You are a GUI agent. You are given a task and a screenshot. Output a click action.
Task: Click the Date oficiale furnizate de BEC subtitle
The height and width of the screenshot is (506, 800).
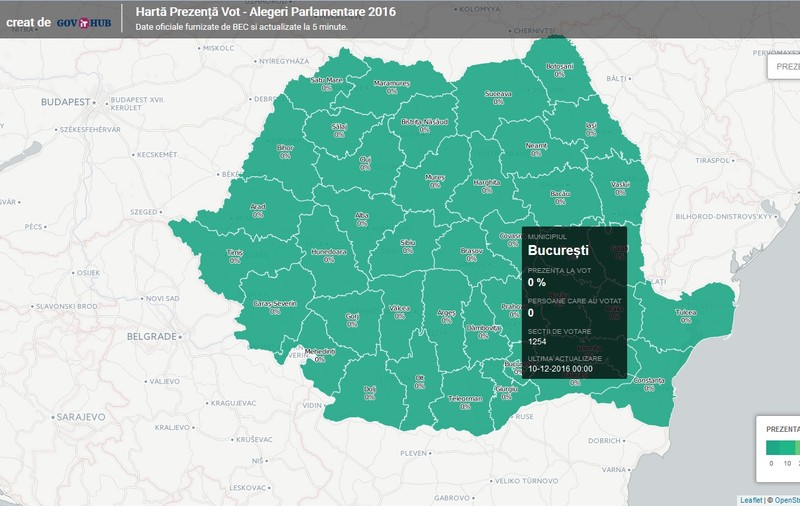(x=241, y=27)
